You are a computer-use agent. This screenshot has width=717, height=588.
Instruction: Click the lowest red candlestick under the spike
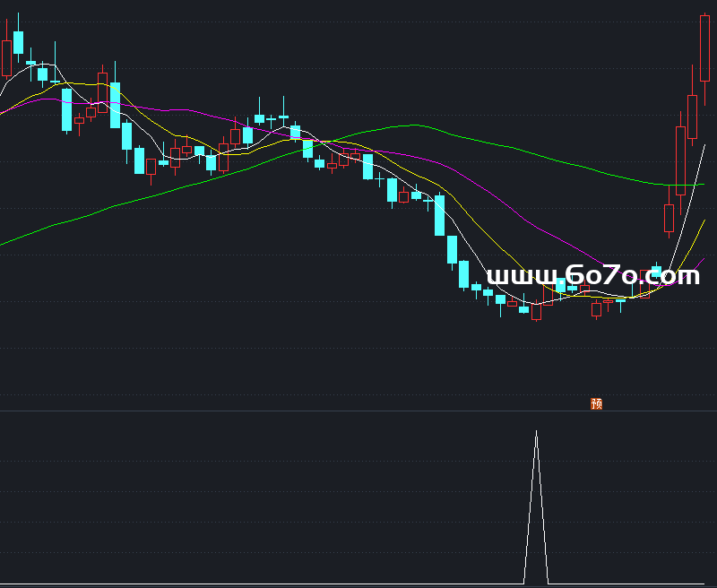coord(536,311)
